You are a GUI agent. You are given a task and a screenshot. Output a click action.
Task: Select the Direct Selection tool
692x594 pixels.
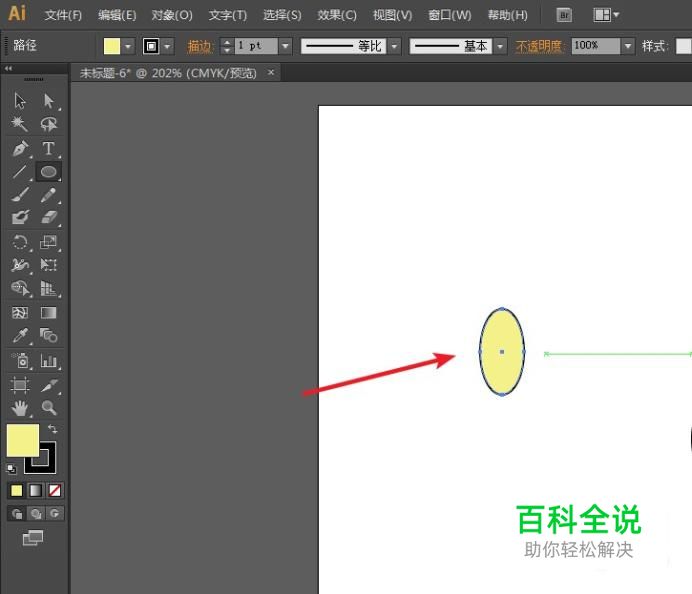pyautogui.click(x=49, y=101)
